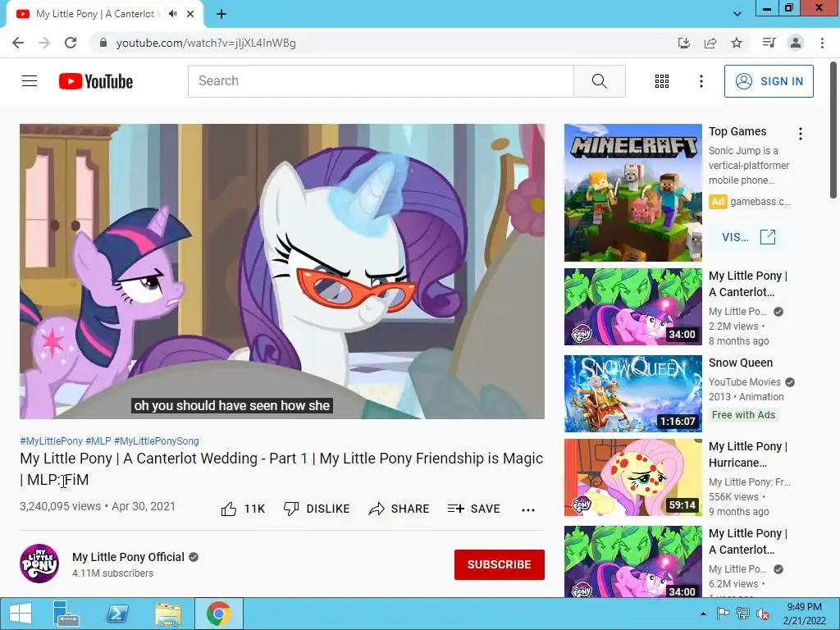Save video to a playlist
This screenshot has width=840, height=630.
click(x=473, y=509)
